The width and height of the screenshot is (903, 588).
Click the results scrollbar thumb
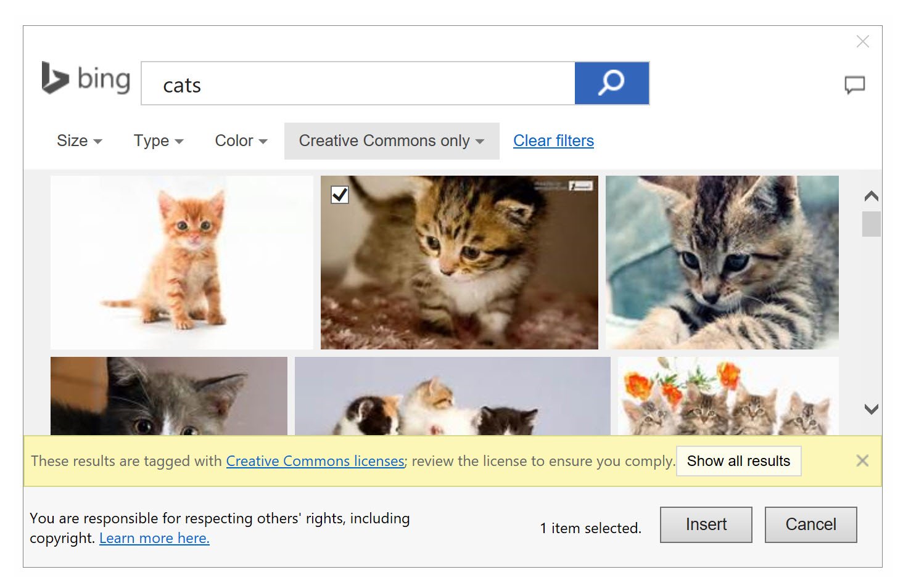[x=872, y=224]
